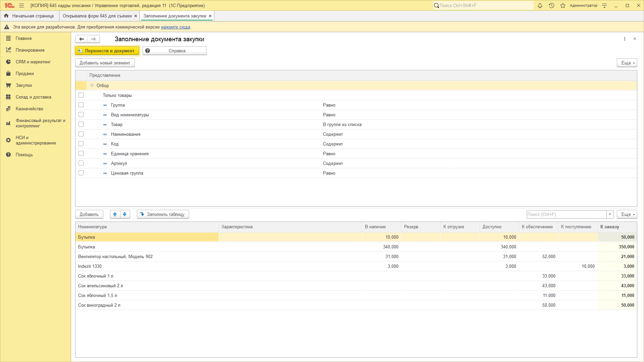Close the Открывалка форм 645 tab
The height and width of the screenshot is (362, 644).
tap(136, 16)
